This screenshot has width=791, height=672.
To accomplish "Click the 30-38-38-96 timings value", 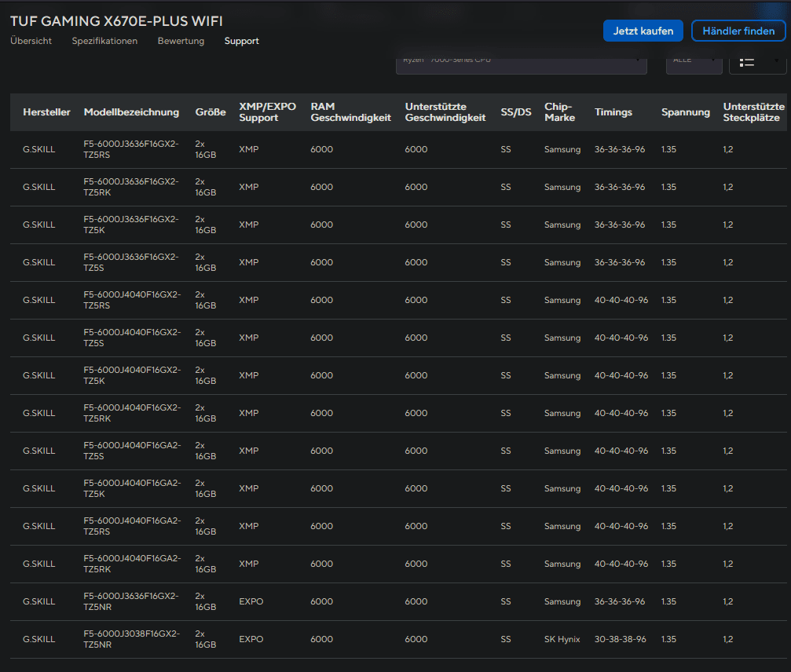I will (620, 639).
